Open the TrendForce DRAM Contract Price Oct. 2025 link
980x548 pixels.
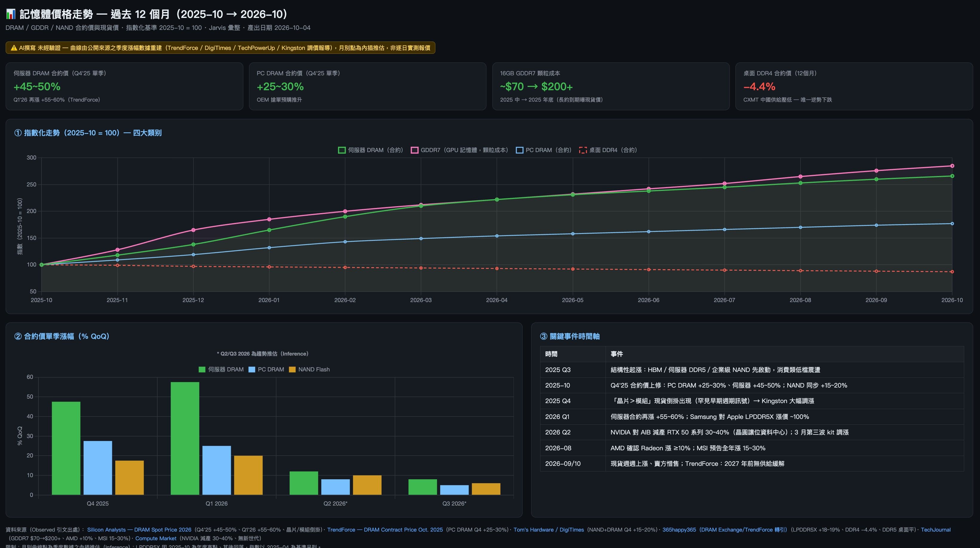385,530
